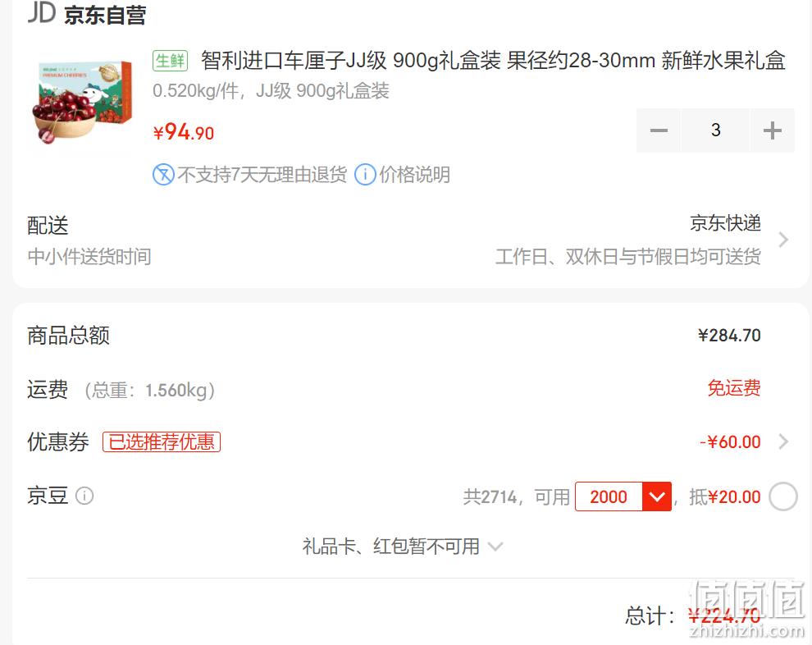Enable the 京豆 deduction radio button
This screenshot has height=645, width=812.
coord(783,496)
